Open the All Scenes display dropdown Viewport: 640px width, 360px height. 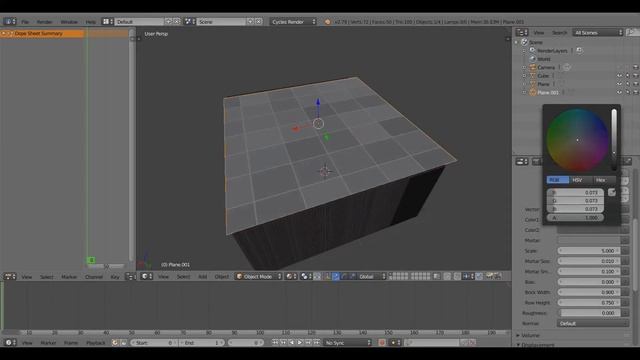point(598,32)
